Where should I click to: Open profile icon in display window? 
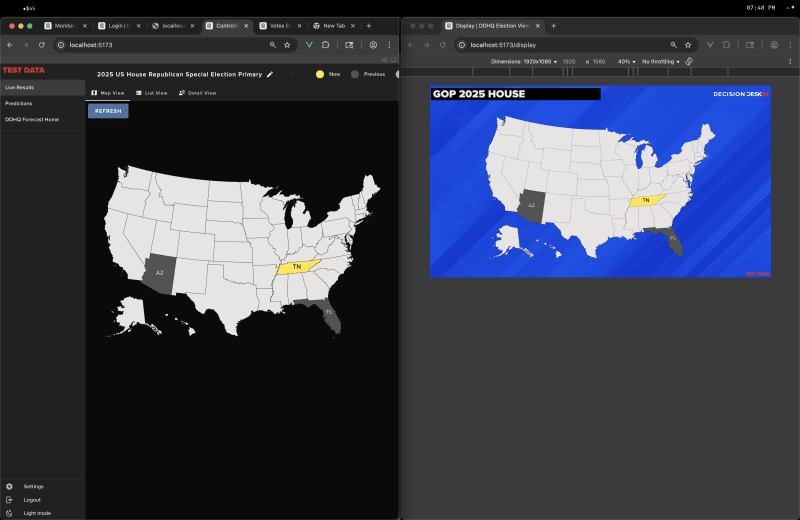pyautogui.click(x=774, y=45)
